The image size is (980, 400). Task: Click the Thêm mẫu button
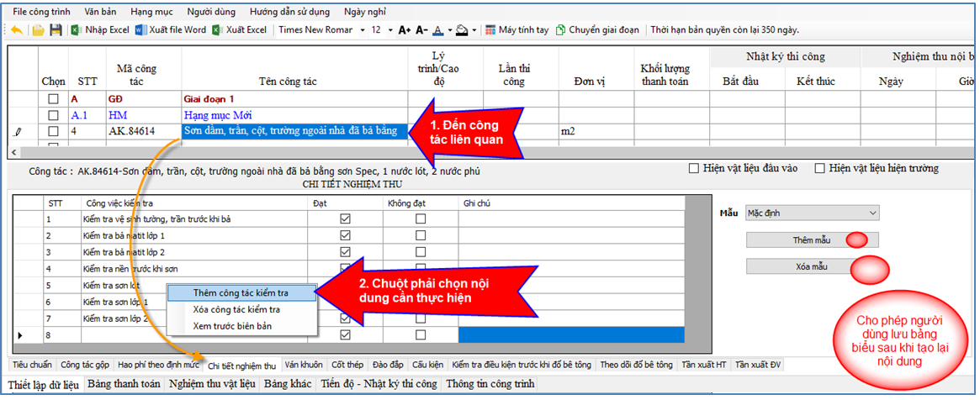tap(812, 240)
